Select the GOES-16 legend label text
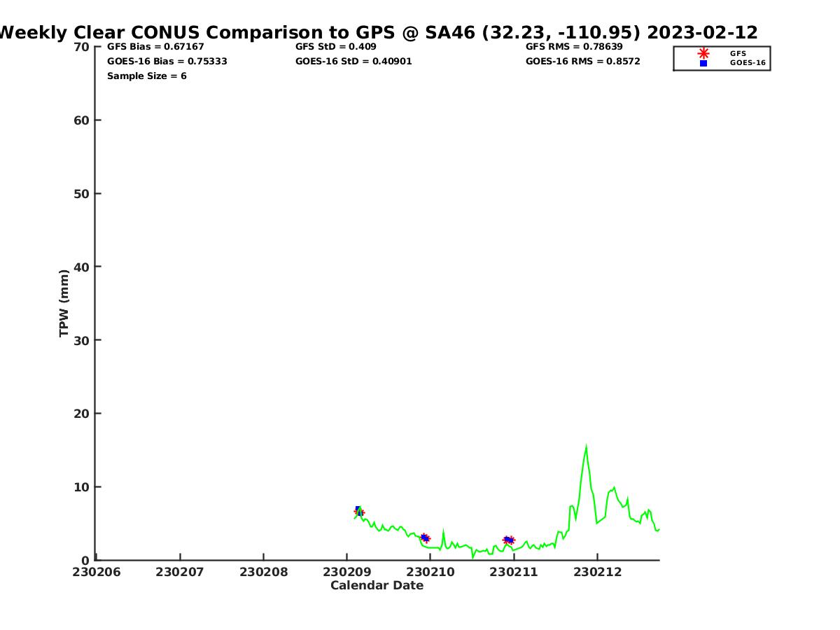The height and width of the screenshot is (630, 840). 748,63
